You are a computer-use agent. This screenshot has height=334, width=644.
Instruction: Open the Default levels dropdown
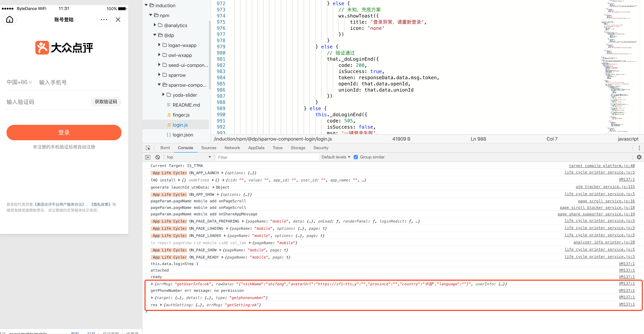(x=336, y=157)
